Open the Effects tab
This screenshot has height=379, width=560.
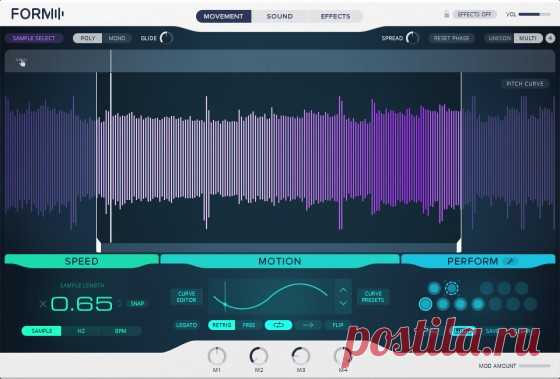pyautogui.click(x=335, y=16)
